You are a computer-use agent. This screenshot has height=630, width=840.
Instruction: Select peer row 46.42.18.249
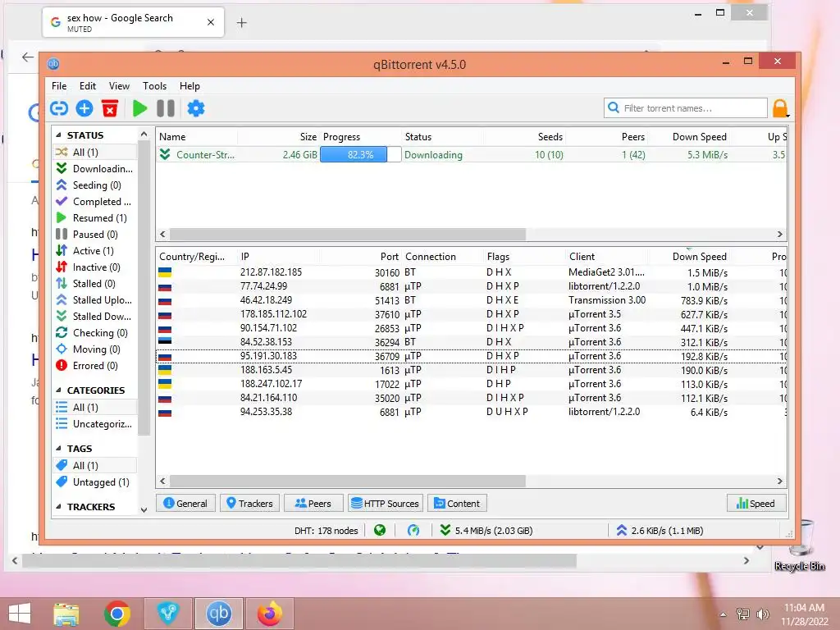[x=472, y=300]
